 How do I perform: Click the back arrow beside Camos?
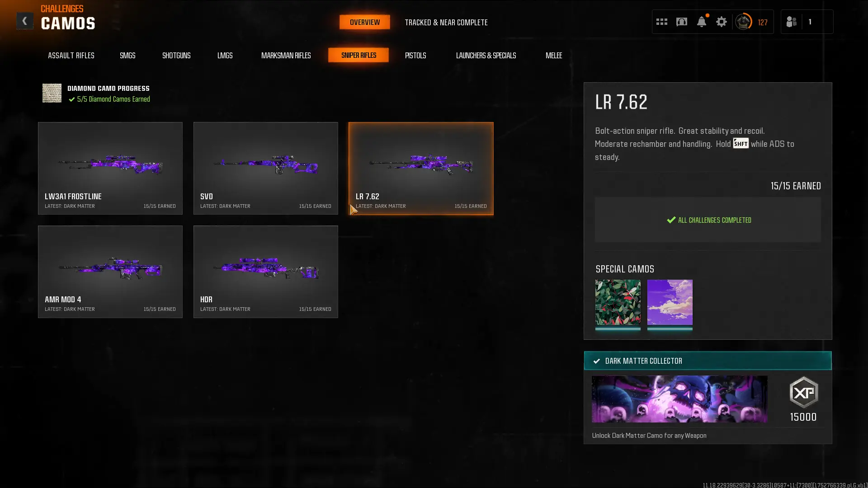click(x=25, y=21)
